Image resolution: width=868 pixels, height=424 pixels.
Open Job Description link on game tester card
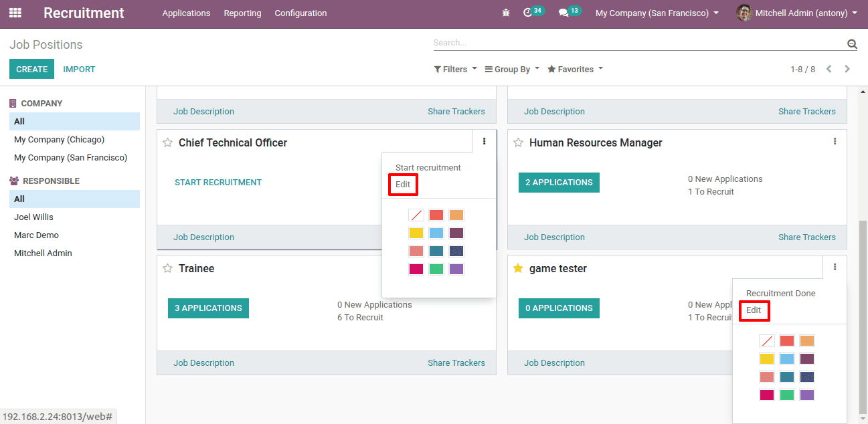coord(554,363)
